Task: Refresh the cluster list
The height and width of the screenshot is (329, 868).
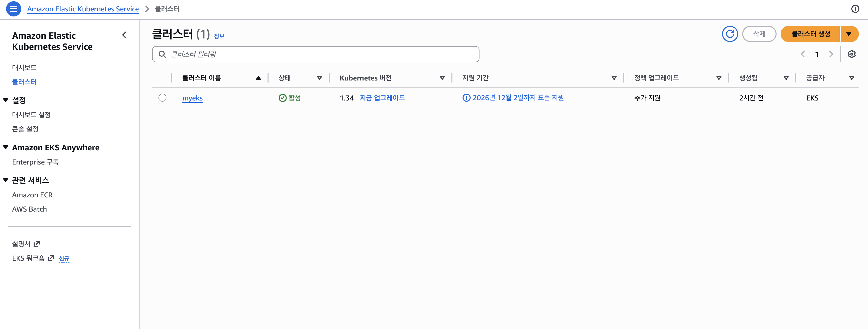Action: [730, 34]
